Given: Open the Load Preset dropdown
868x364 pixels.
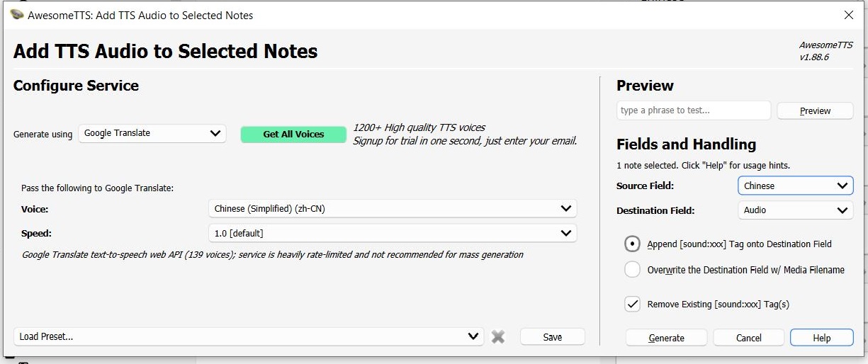Looking at the screenshot, I should (249, 336).
